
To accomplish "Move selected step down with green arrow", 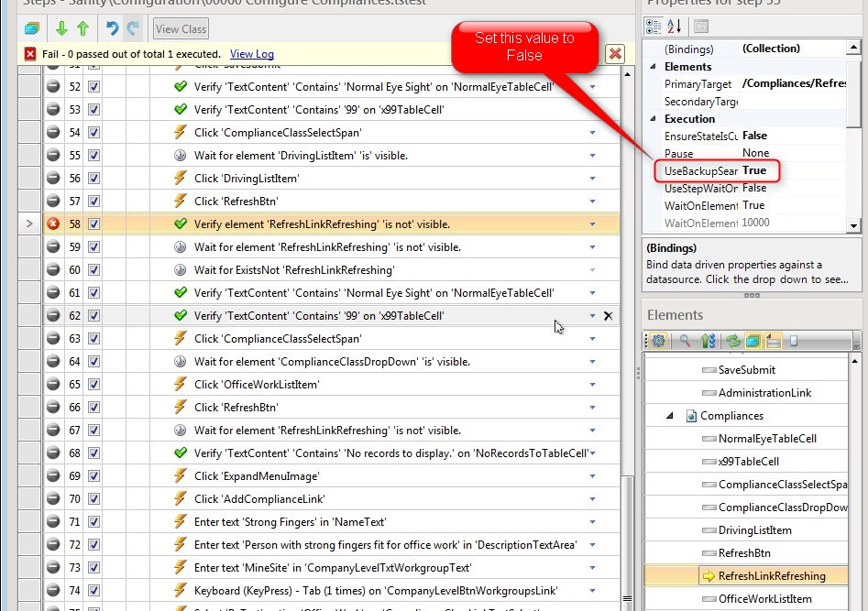I will tap(61, 28).
